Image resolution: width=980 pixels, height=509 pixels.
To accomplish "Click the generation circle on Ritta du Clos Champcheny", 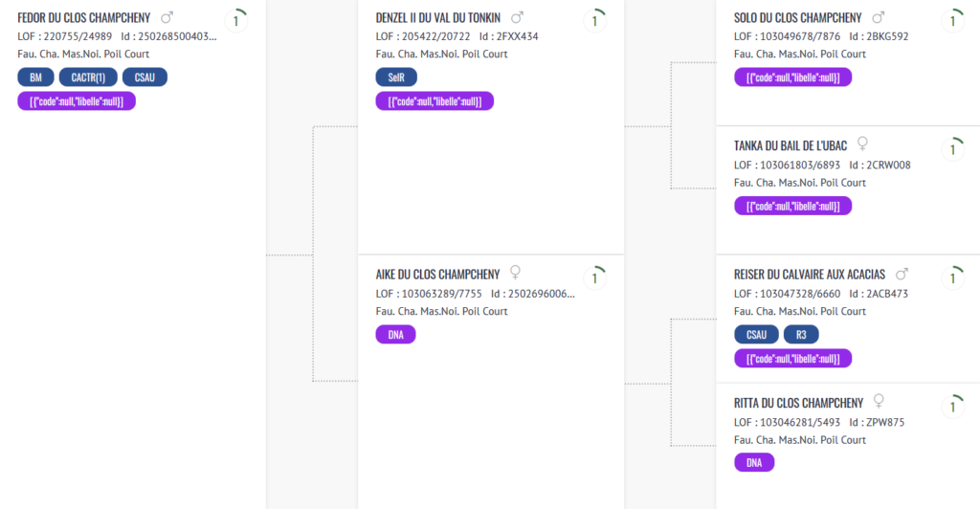I will (953, 408).
